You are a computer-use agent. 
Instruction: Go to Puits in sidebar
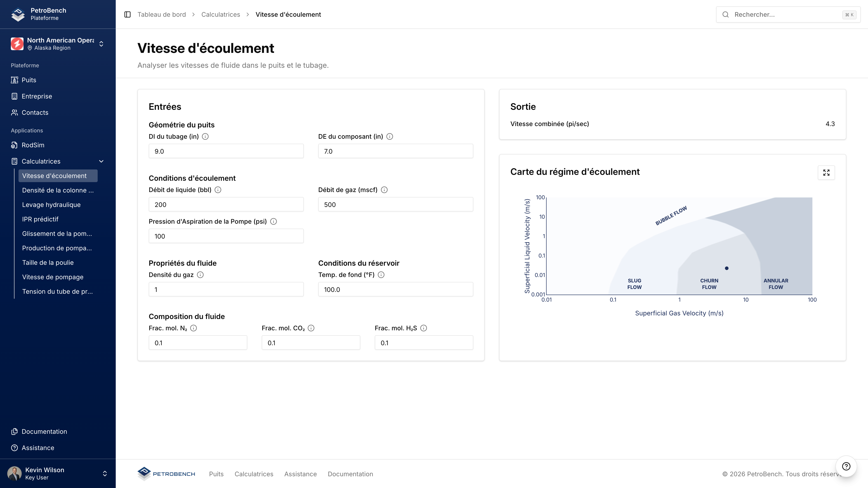[x=29, y=80]
